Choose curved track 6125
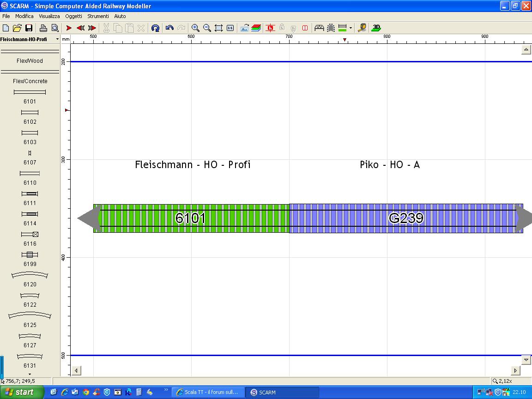 pos(30,320)
